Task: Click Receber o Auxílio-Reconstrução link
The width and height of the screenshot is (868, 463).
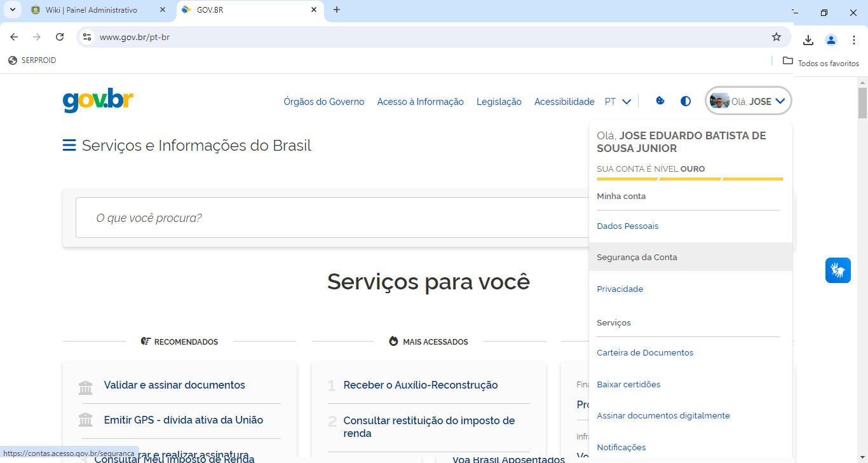Action: [421, 385]
